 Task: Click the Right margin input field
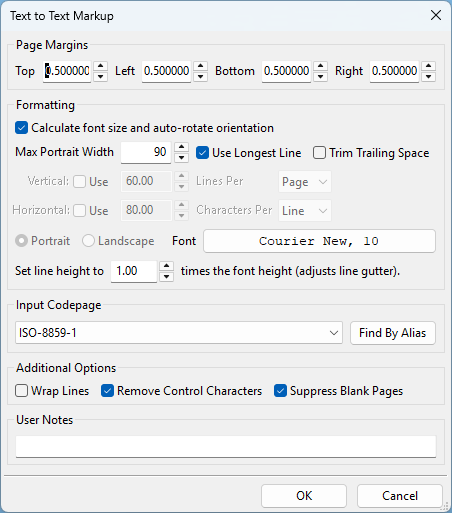tap(394, 71)
